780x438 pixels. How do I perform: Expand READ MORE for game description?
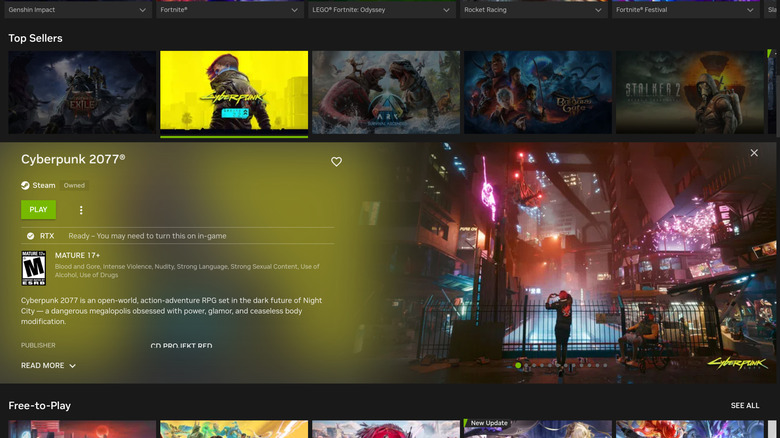point(48,366)
